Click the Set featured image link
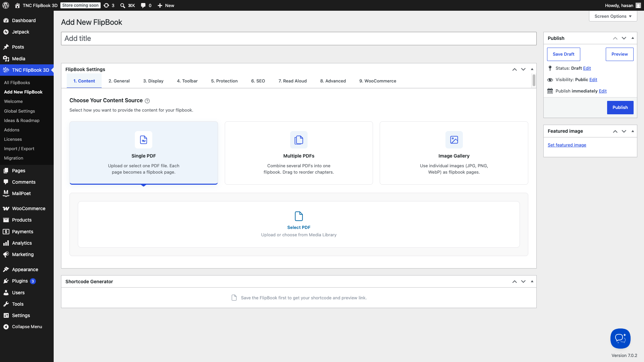This screenshot has height=362, width=644. [x=567, y=145]
